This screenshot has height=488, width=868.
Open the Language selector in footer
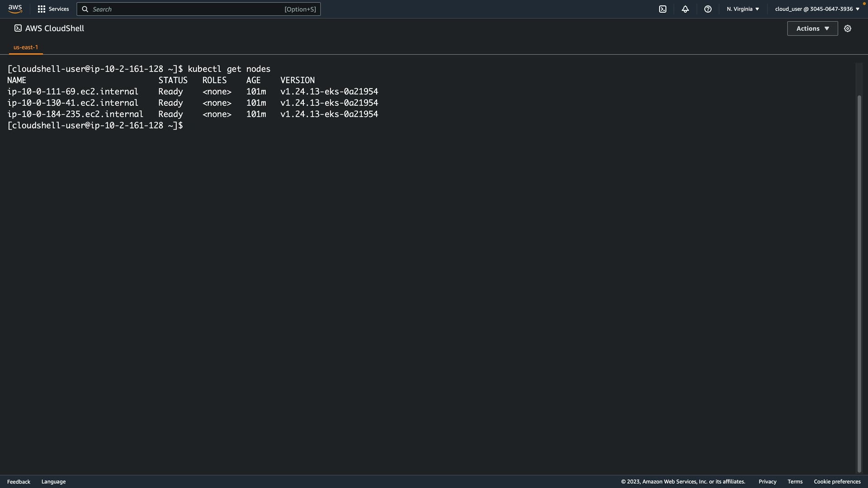coord(53,482)
